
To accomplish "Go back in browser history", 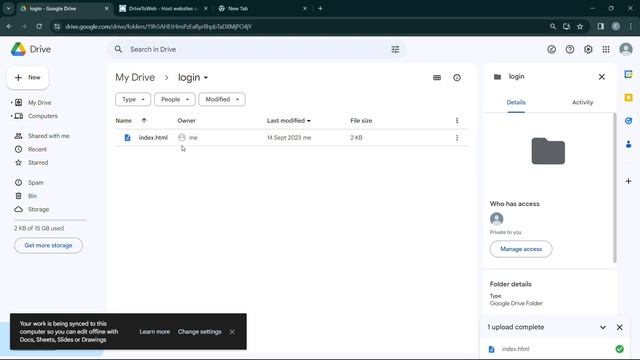I will 9,27.
